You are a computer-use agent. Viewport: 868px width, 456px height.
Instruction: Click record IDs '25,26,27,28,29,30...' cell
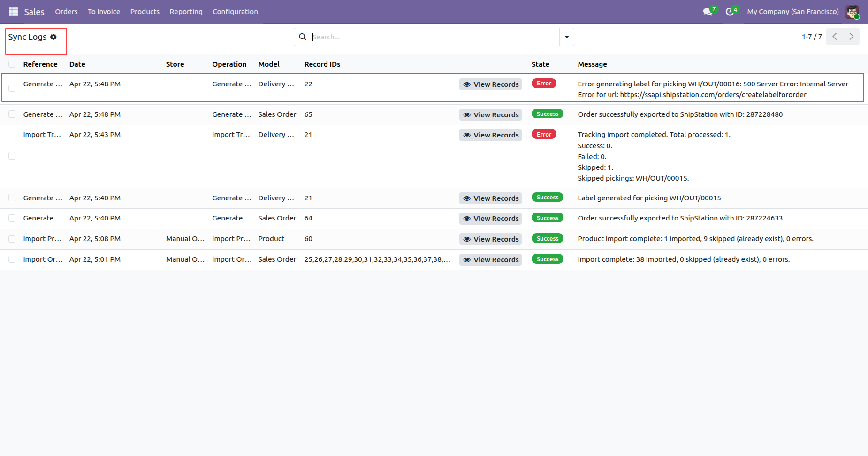[377, 259]
